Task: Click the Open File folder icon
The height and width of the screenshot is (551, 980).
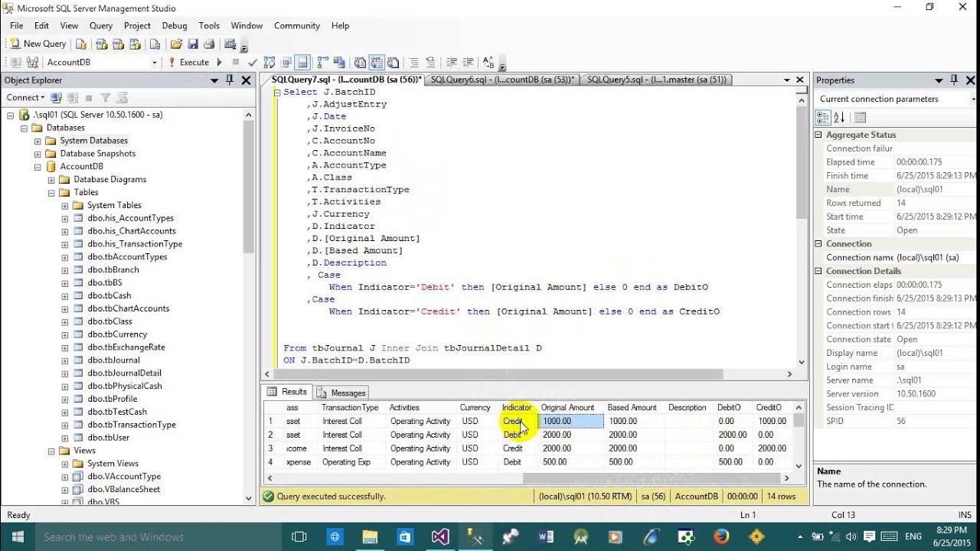Action: [x=176, y=44]
